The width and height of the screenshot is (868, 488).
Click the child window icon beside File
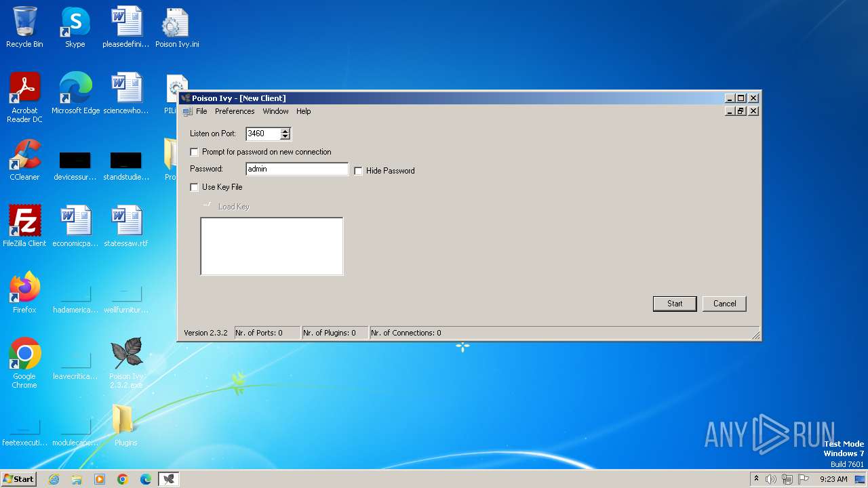pos(188,111)
